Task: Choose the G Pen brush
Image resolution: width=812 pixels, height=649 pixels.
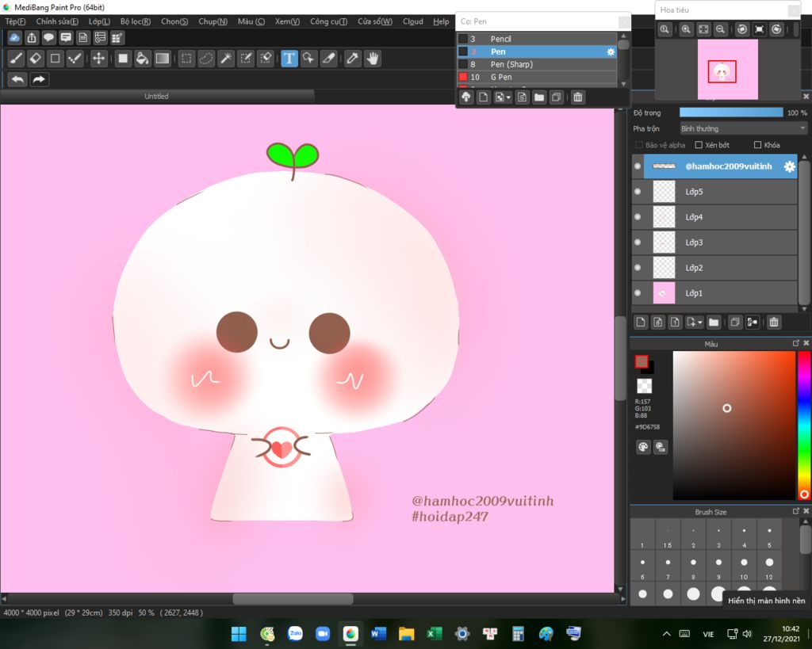Action: tap(537, 77)
